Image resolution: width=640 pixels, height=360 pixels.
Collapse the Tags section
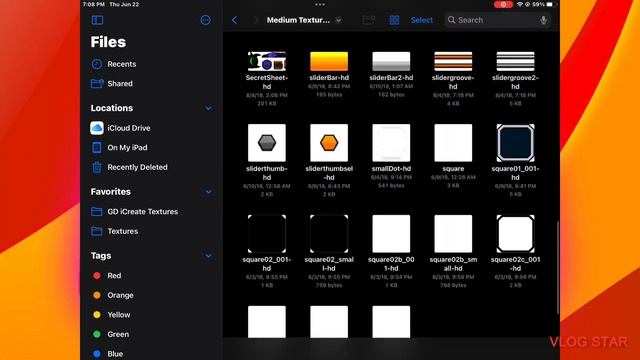tap(208, 256)
